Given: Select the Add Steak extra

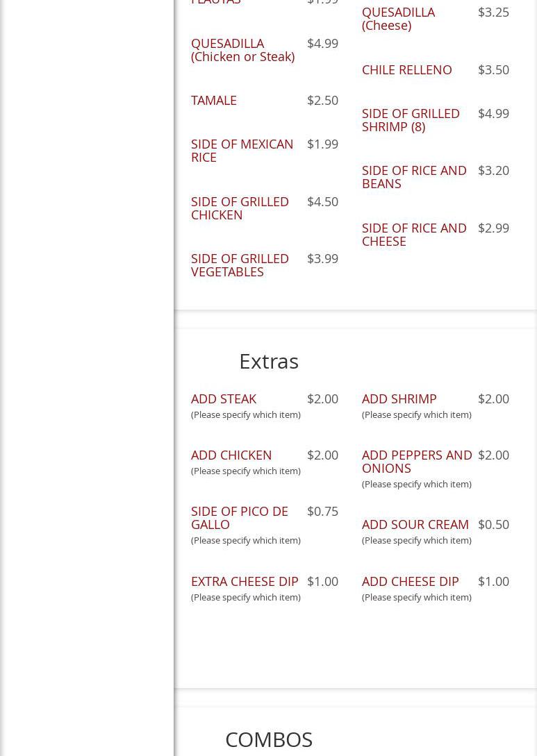Looking at the screenshot, I should coord(224,398).
